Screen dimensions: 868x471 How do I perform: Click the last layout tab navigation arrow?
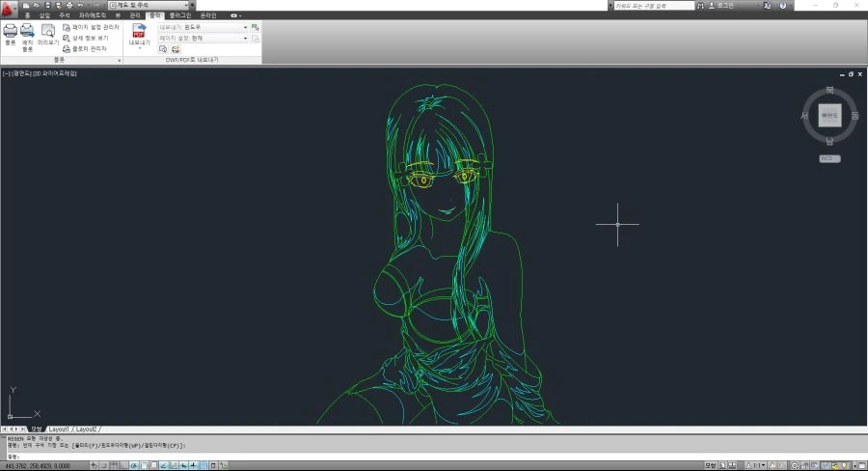coord(23,429)
